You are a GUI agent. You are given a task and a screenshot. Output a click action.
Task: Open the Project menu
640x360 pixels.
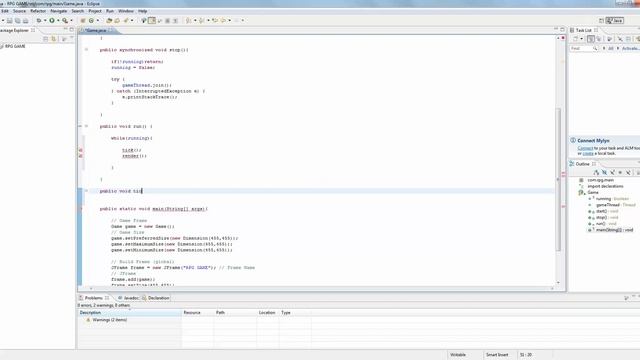point(95,11)
